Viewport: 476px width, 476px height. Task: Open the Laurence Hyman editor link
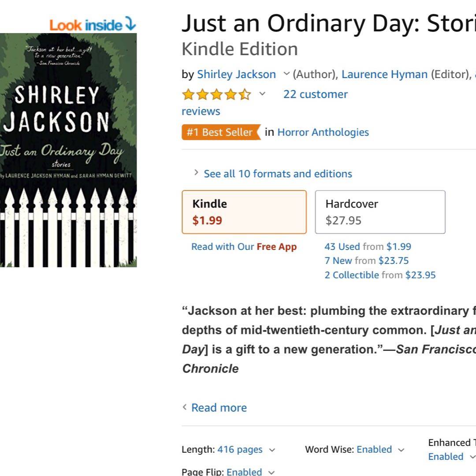coord(384,74)
